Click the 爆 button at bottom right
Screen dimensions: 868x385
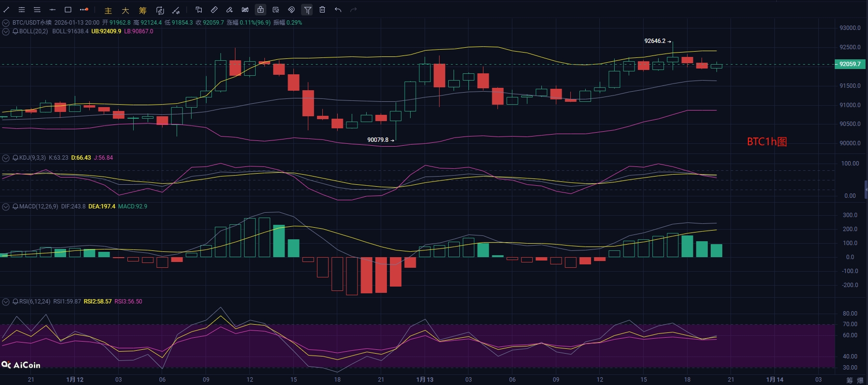click(x=860, y=380)
